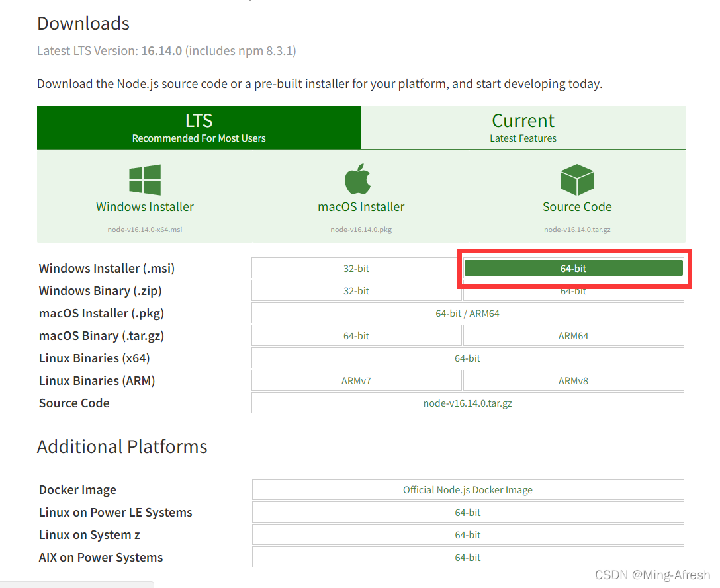Download macOS Binary ARM64 tarball
The height and width of the screenshot is (588, 720).
574,335
